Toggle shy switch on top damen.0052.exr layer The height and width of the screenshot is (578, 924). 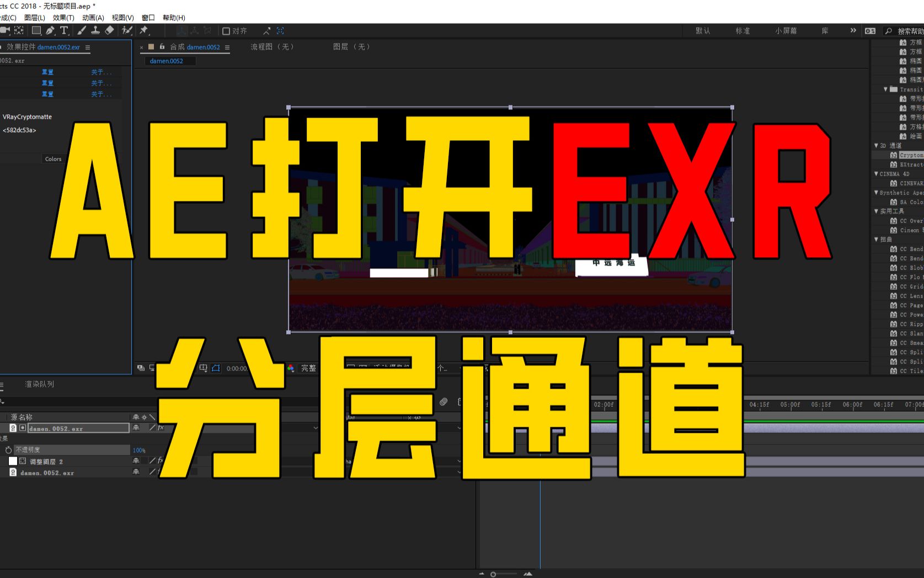pos(136,428)
